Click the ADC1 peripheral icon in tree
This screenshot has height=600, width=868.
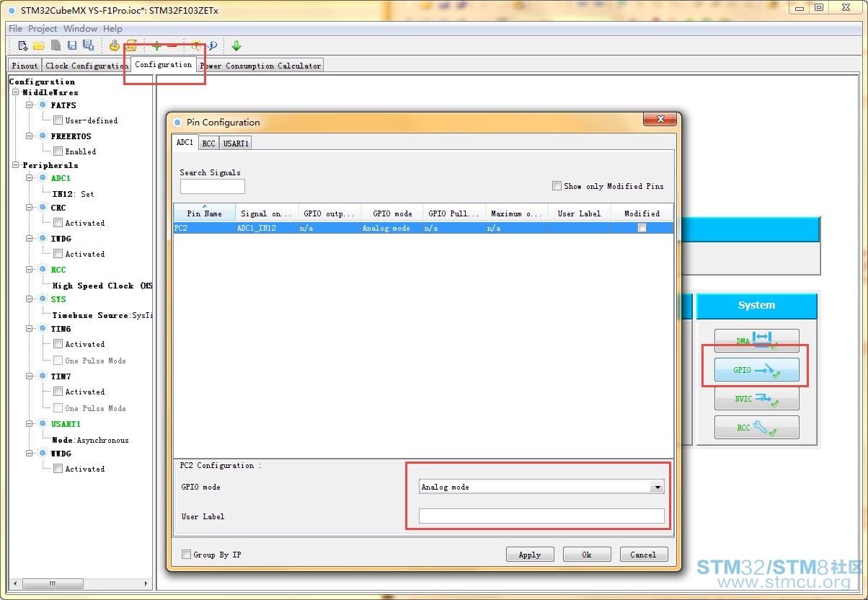click(43, 178)
